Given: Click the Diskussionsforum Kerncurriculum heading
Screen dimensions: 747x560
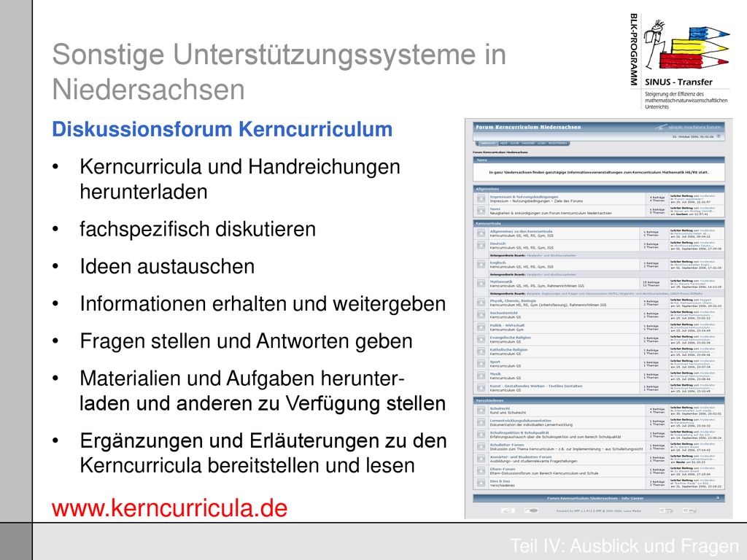Looking at the screenshot, I should [222, 130].
